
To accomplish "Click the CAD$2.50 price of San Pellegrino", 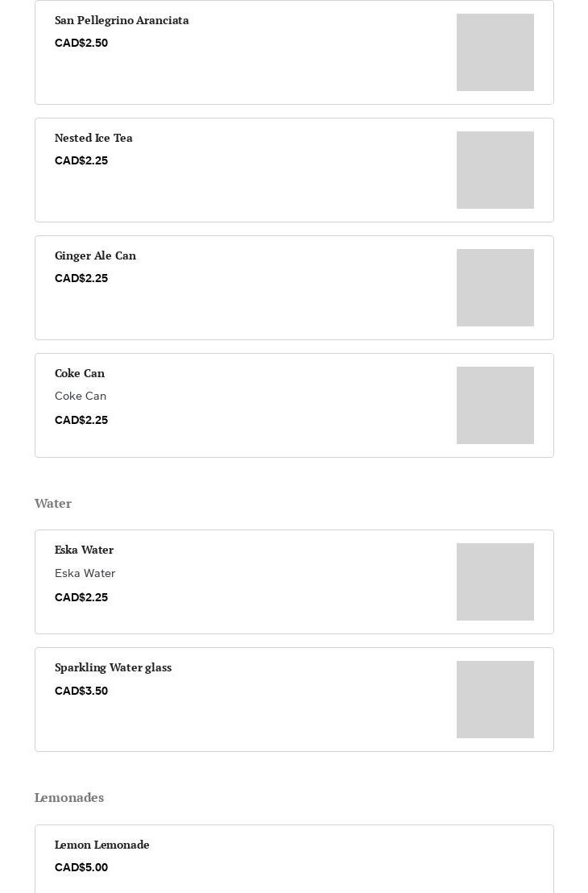I will point(81,43).
